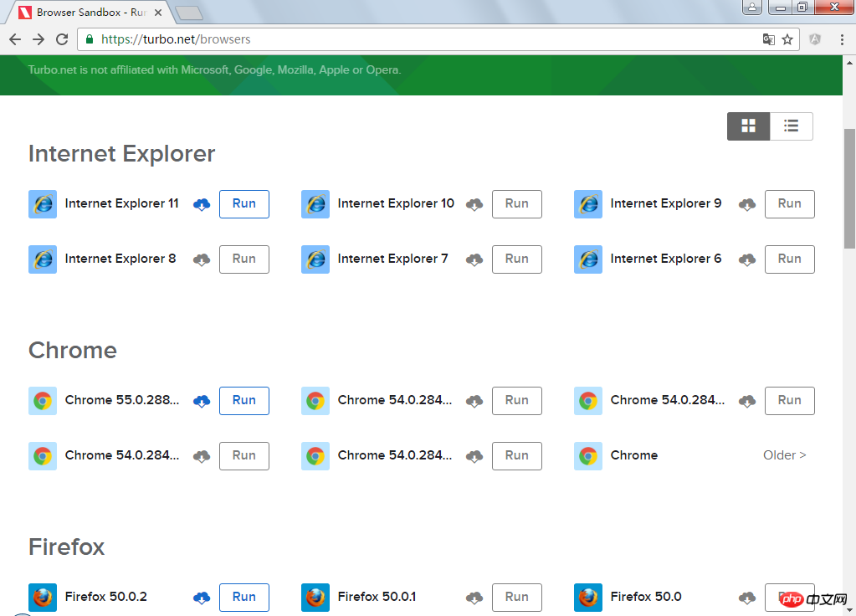Run Internet Explorer 10
Screen dimensions: 856x616
click(517, 204)
